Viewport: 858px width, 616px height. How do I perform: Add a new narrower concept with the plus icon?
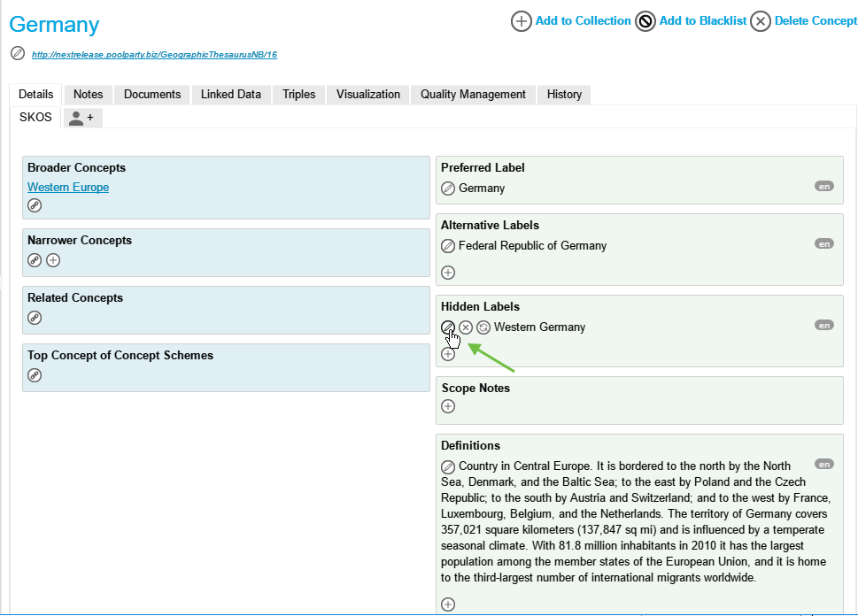click(53, 260)
